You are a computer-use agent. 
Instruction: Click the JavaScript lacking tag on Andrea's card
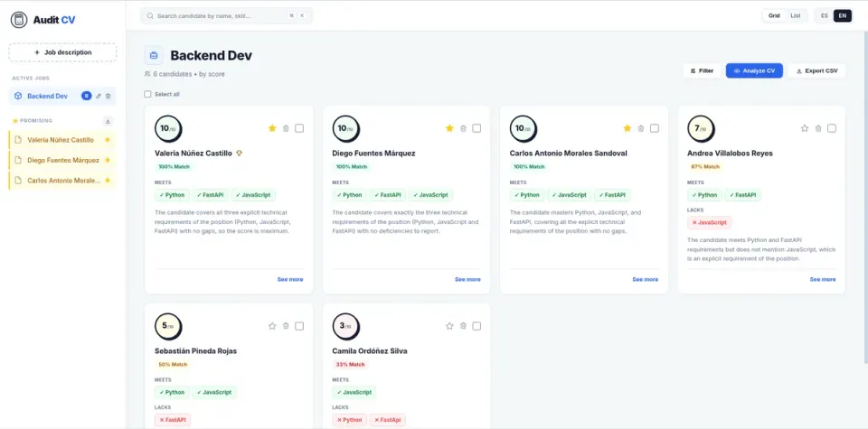point(709,223)
